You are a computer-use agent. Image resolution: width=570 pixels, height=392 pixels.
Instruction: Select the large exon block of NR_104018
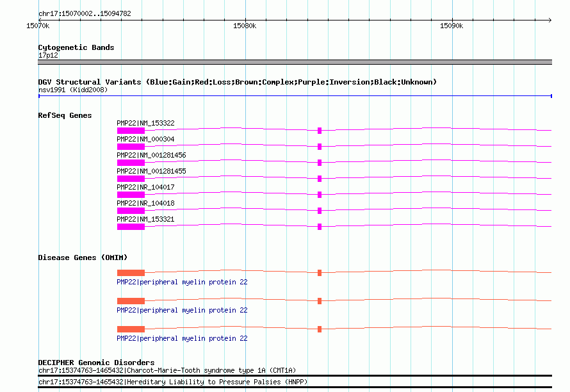(131, 211)
